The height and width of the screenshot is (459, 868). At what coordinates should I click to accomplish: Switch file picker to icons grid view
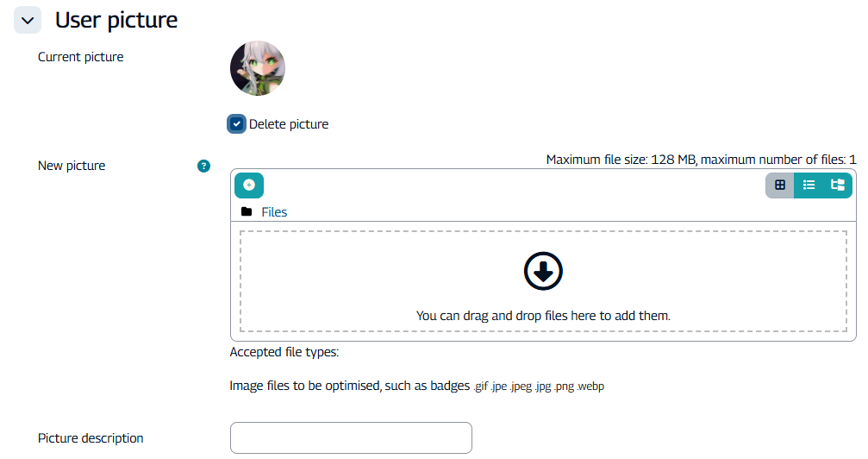point(780,185)
